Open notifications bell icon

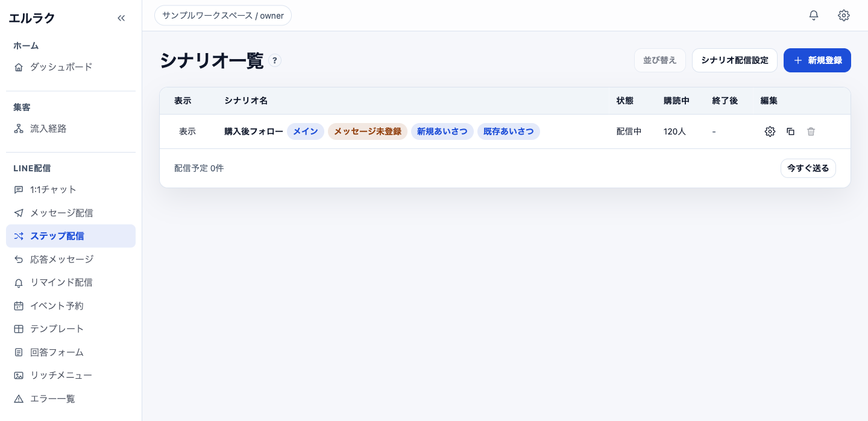pyautogui.click(x=814, y=16)
